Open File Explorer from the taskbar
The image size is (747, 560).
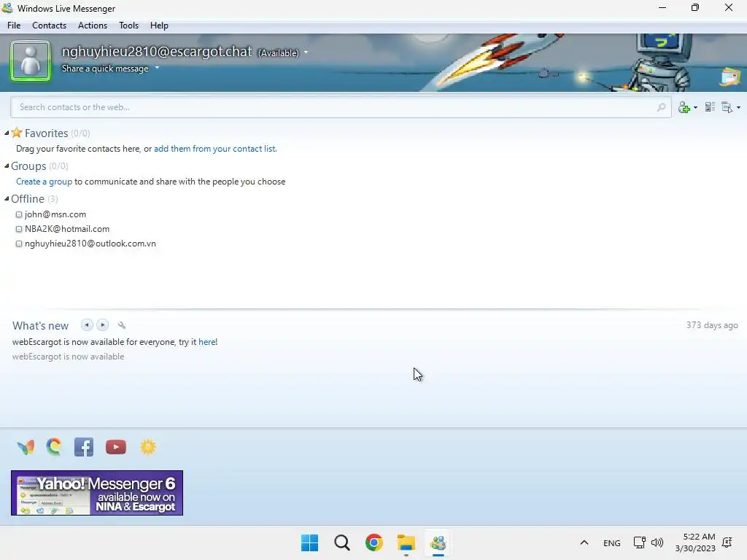pyautogui.click(x=406, y=542)
